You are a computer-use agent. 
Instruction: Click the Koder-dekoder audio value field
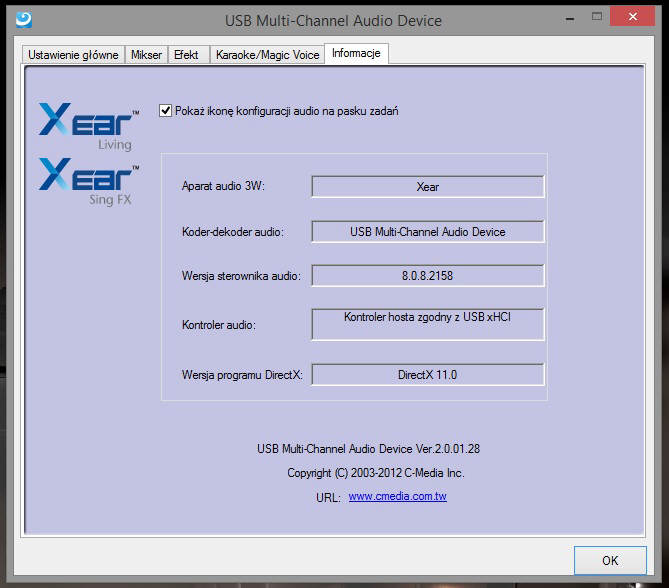coord(428,231)
